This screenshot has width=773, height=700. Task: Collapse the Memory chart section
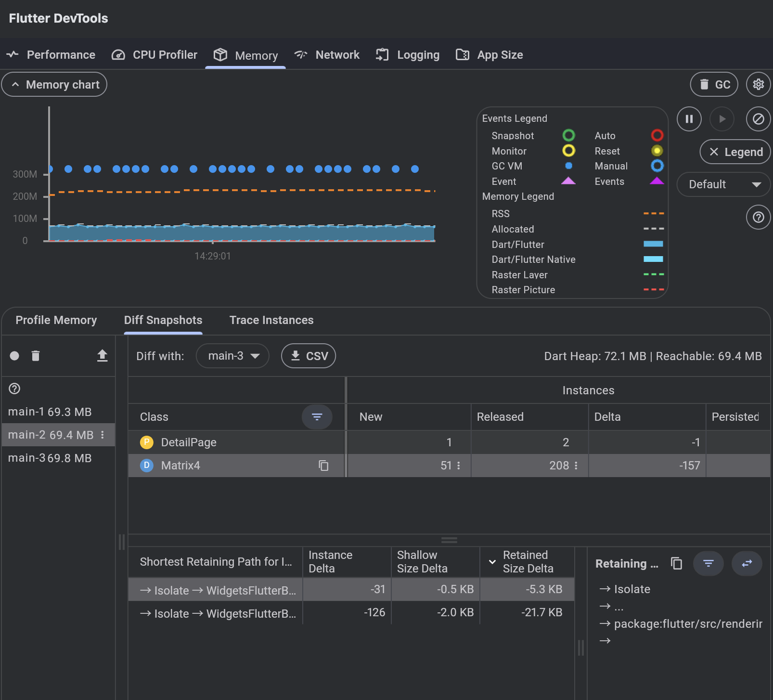pos(54,85)
